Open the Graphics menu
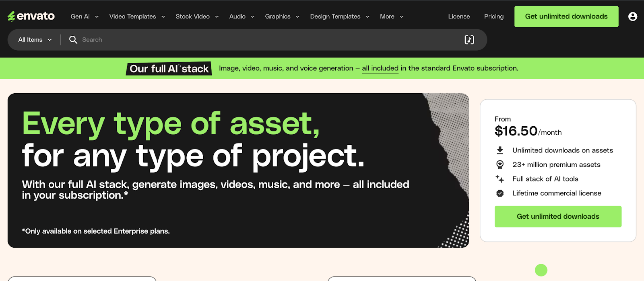This screenshot has height=281, width=644. click(x=282, y=16)
